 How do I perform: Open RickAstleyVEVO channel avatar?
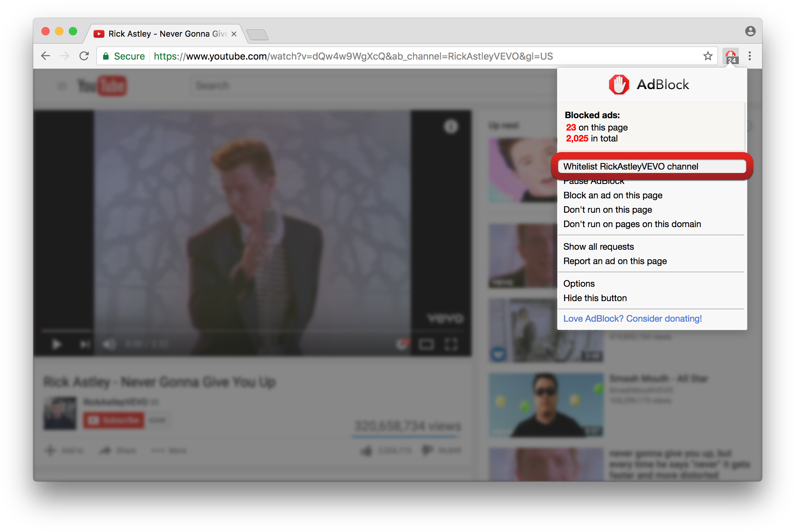click(x=60, y=413)
